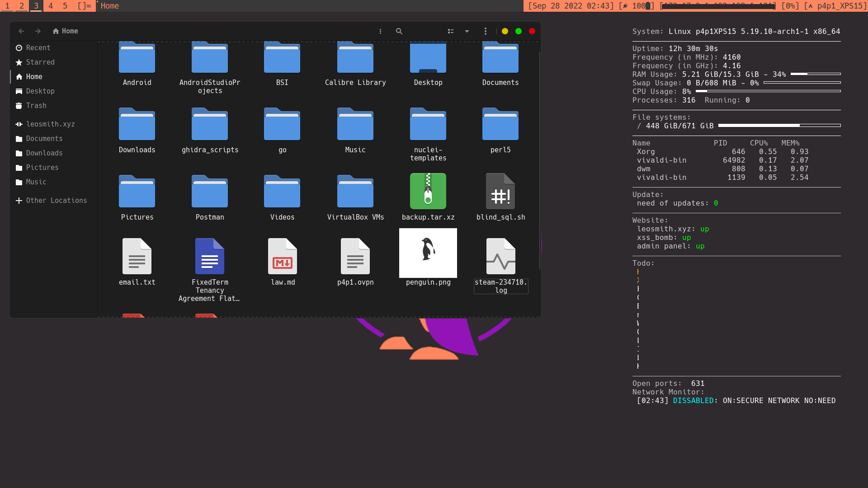The width and height of the screenshot is (868, 488).
Task: Click the search icon in the toolbar
Action: (x=399, y=31)
